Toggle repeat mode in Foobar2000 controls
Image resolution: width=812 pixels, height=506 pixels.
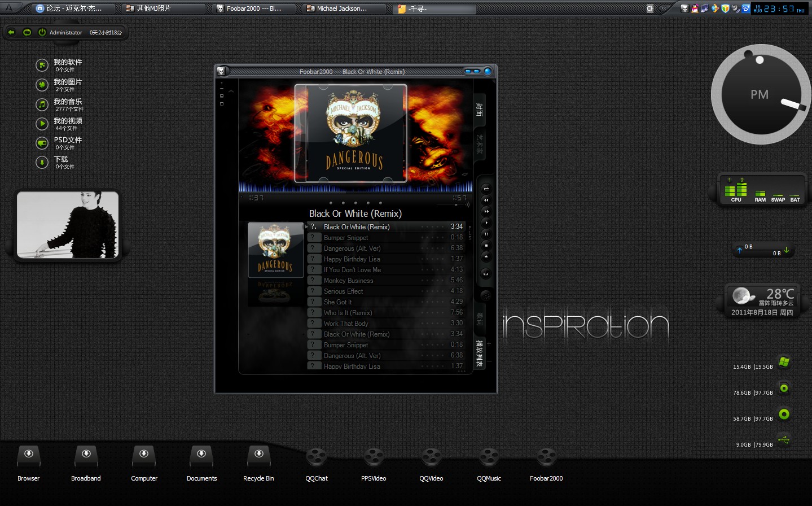coord(486,189)
